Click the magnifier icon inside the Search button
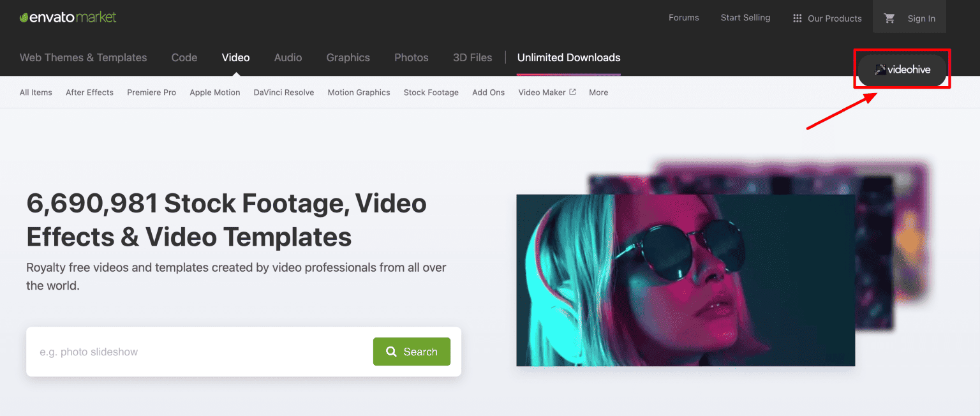Viewport: 980px width, 416px height. [391, 352]
